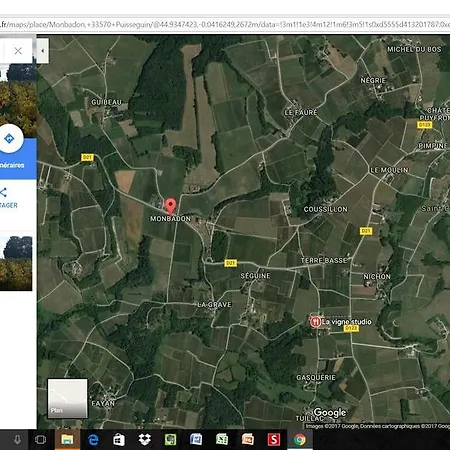
Task: Click the Itinéraires directions icon
Action: pos(9,138)
